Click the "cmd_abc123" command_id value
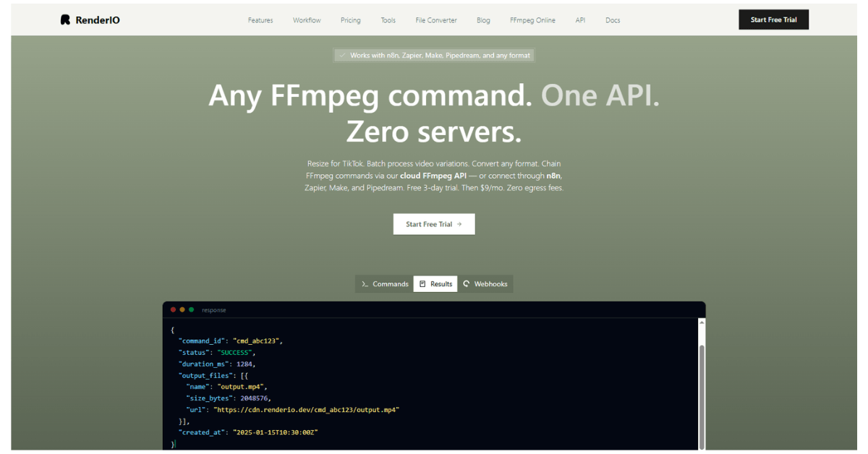This screenshot has height=454, width=868. (257, 340)
